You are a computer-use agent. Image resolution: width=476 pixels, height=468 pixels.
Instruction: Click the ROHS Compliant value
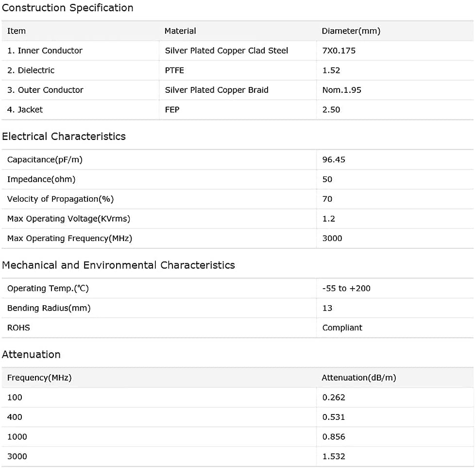point(342,328)
